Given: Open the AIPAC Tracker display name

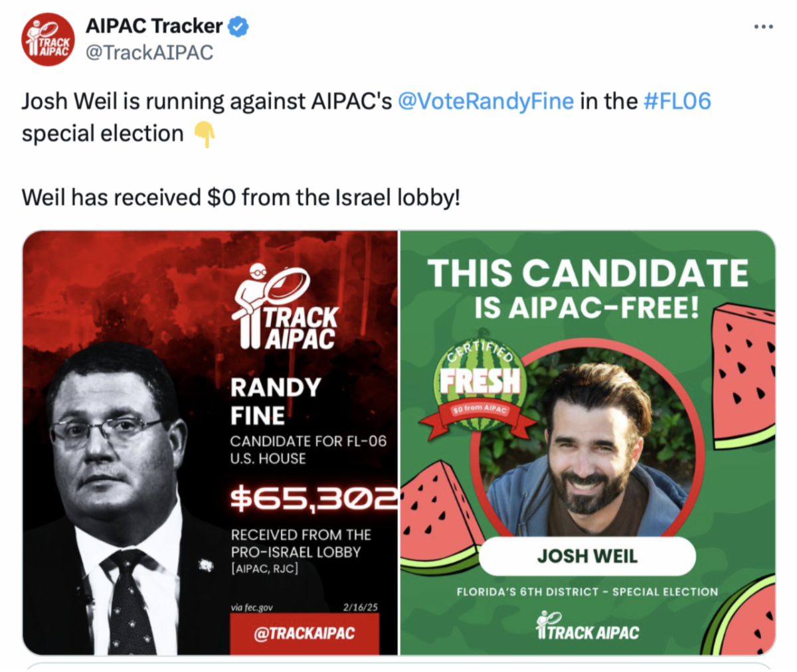Looking at the screenshot, I should (x=154, y=26).
